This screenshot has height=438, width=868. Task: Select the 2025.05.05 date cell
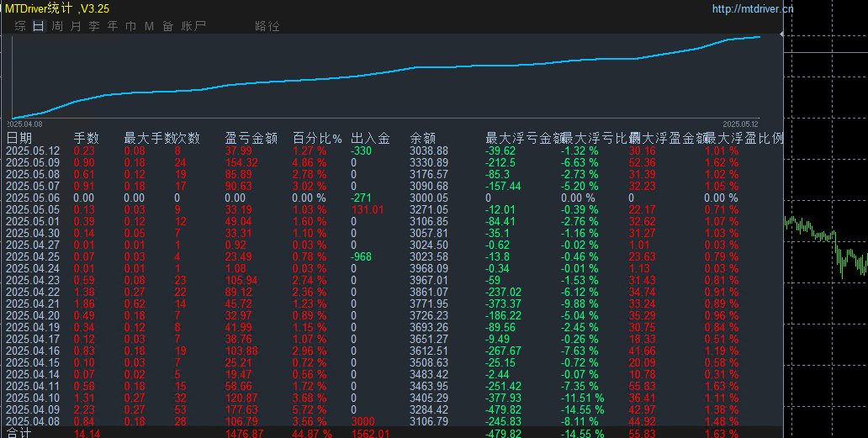tap(33, 209)
